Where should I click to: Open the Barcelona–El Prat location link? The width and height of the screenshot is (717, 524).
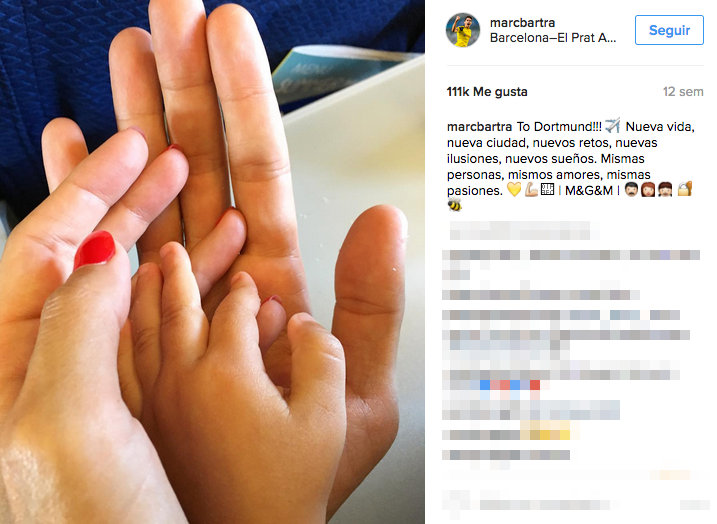[553, 37]
